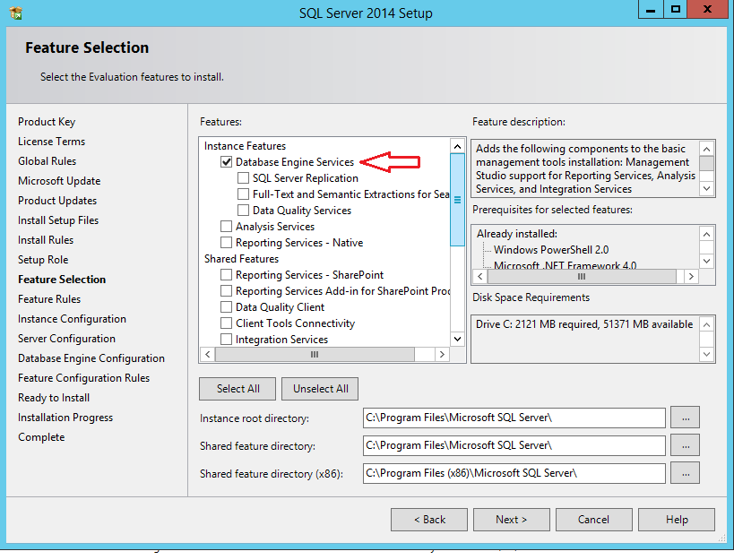Click the Select All button
734x560 pixels.
237,389
